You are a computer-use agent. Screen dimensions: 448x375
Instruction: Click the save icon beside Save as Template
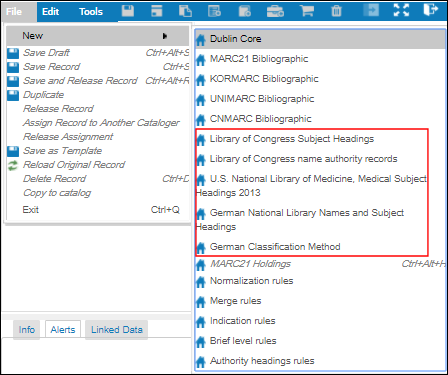pyautogui.click(x=13, y=151)
